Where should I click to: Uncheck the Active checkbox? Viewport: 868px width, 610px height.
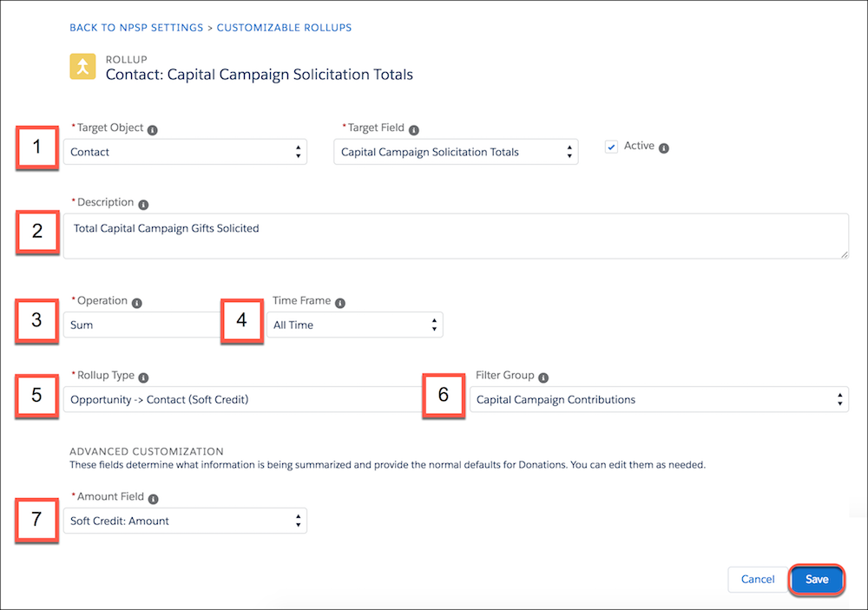tap(611, 148)
